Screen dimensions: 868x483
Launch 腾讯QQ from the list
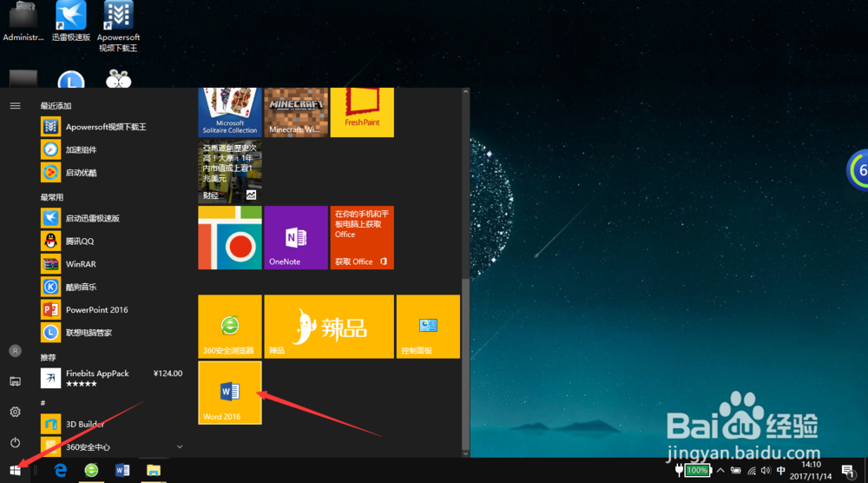pos(111,241)
